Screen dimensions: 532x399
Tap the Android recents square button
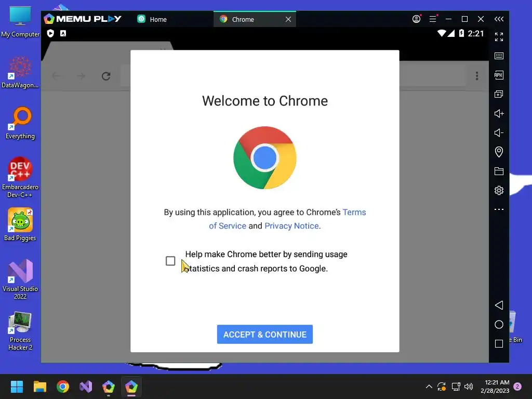[499, 344]
